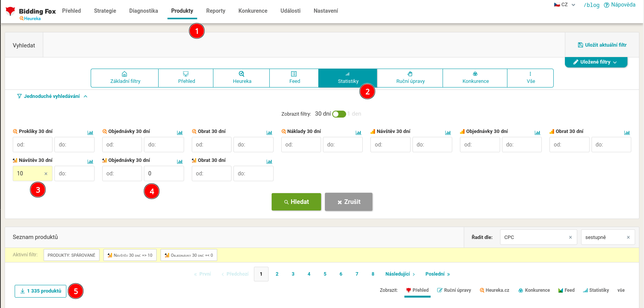Show the Ruční úpravy column view
This screenshot has height=308, width=644.
pyautogui.click(x=454, y=290)
